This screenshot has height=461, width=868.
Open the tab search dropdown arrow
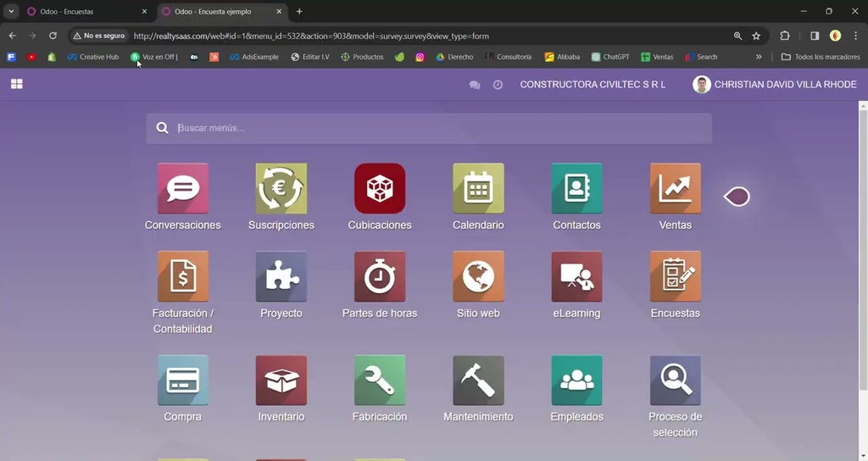pyautogui.click(x=11, y=12)
